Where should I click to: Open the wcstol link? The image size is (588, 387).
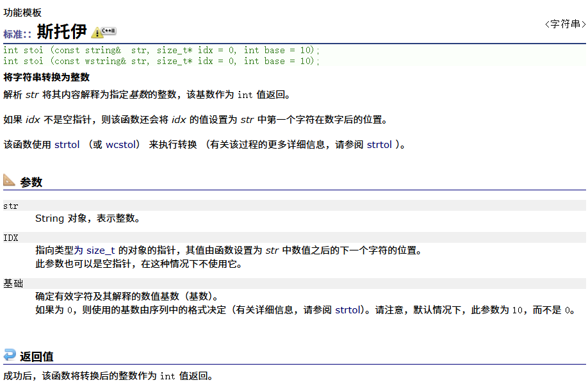(120, 145)
